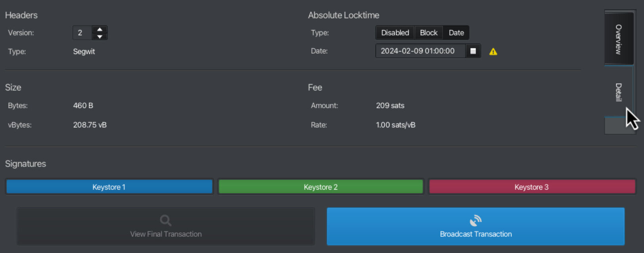Set locktime type to Date
Screen dimensions: 644x253
tap(456, 33)
